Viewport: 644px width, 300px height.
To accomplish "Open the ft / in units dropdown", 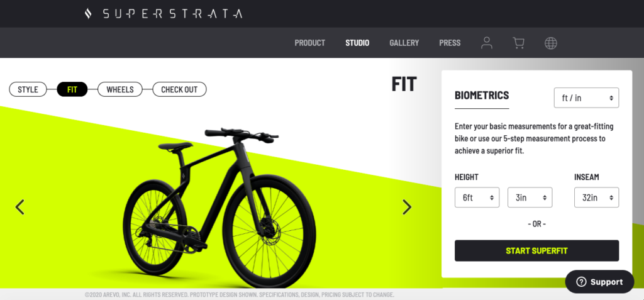I will pyautogui.click(x=586, y=98).
